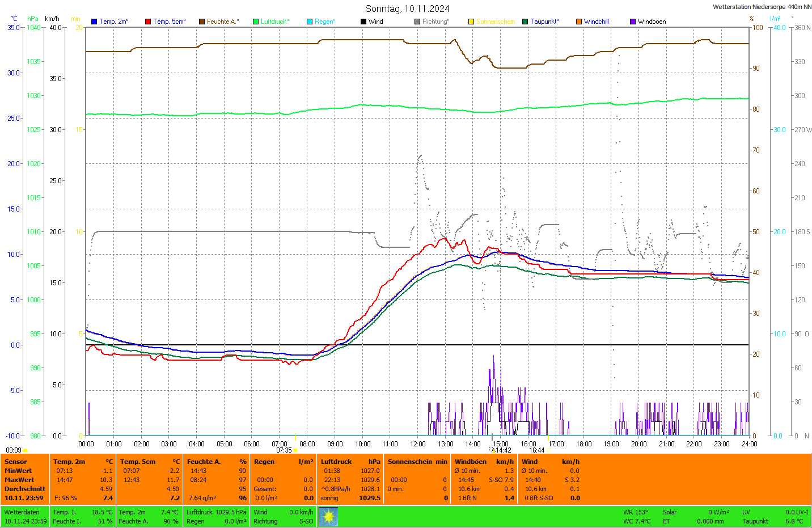Viewport: 812px width, 528px height.
Task: Click the 07:35 sunrise marker on time axis
Action: [285, 450]
